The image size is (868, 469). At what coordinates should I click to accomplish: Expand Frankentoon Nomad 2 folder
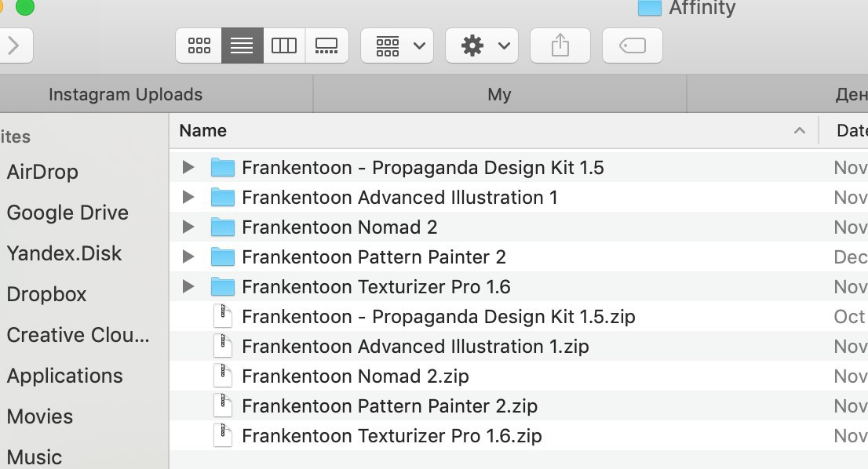188,227
